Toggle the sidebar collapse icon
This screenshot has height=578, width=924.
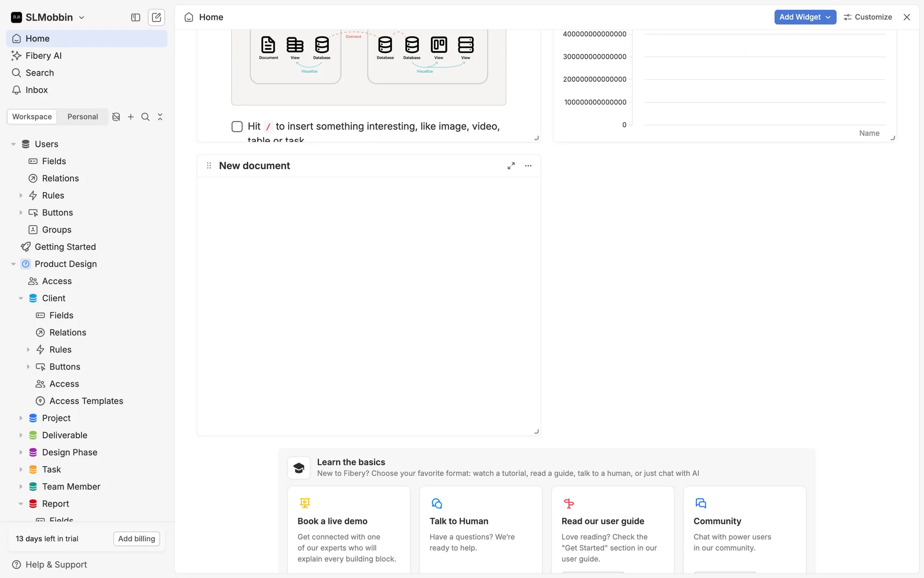pyautogui.click(x=136, y=17)
